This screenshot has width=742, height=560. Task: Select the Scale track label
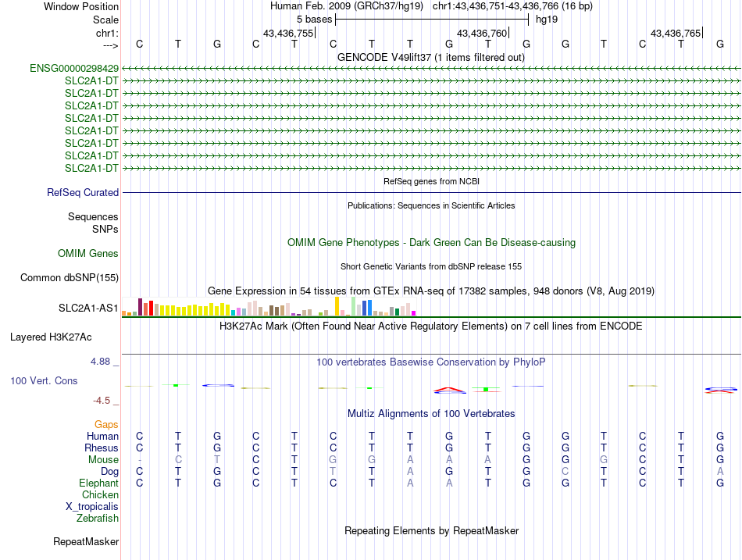(x=105, y=20)
